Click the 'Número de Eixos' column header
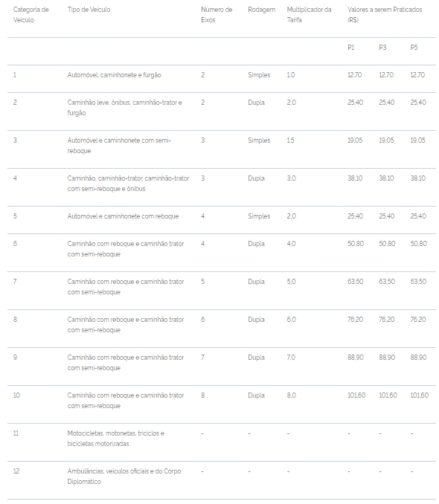Image resolution: width=439 pixels, height=504 pixels. click(217, 15)
